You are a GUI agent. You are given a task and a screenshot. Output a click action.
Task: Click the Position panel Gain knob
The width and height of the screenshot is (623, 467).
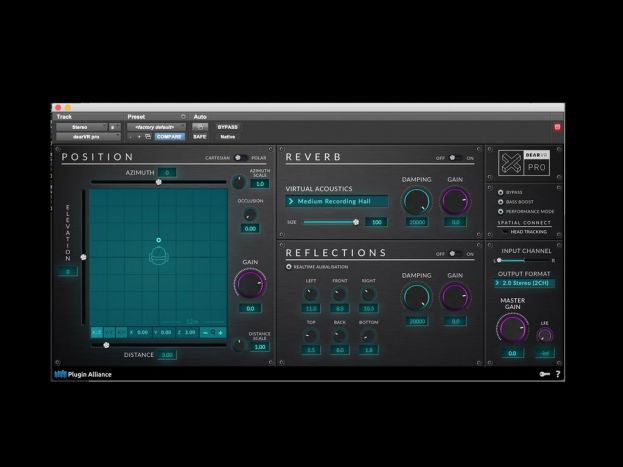click(x=250, y=285)
